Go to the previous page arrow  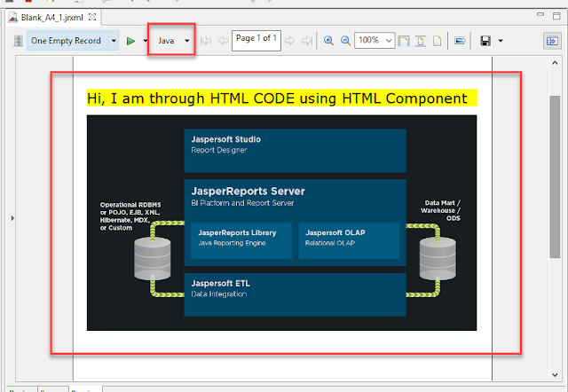coord(223,41)
